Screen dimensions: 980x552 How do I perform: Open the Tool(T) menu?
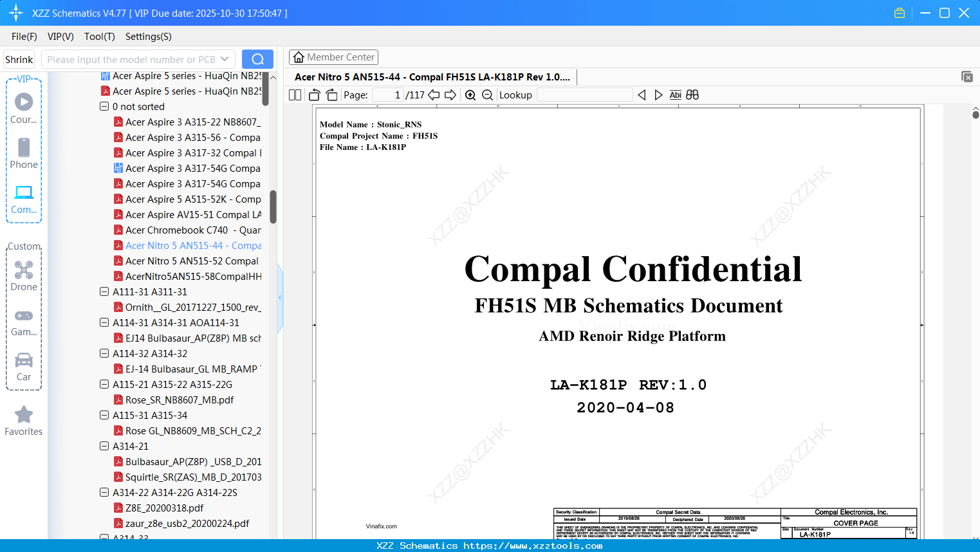pos(100,37)
